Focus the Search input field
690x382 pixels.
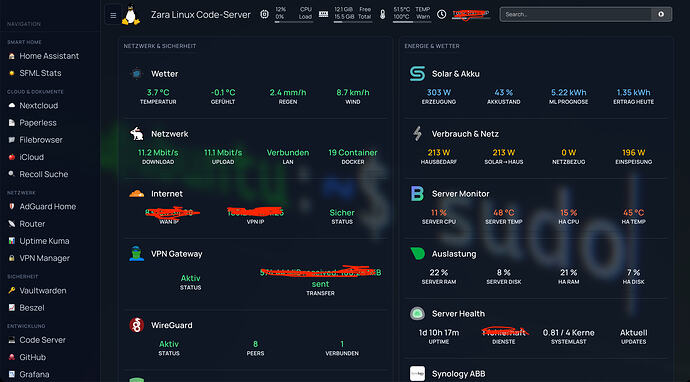[576, 14]
